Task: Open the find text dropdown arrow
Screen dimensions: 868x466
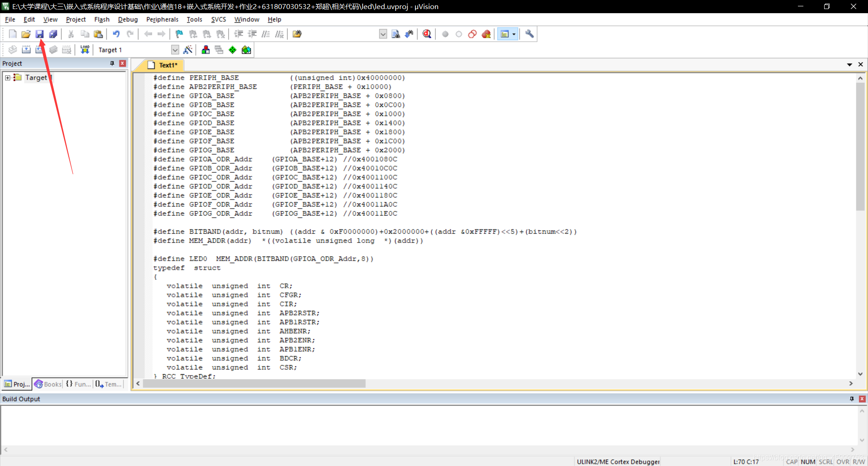Action: (x=383, y=34)
